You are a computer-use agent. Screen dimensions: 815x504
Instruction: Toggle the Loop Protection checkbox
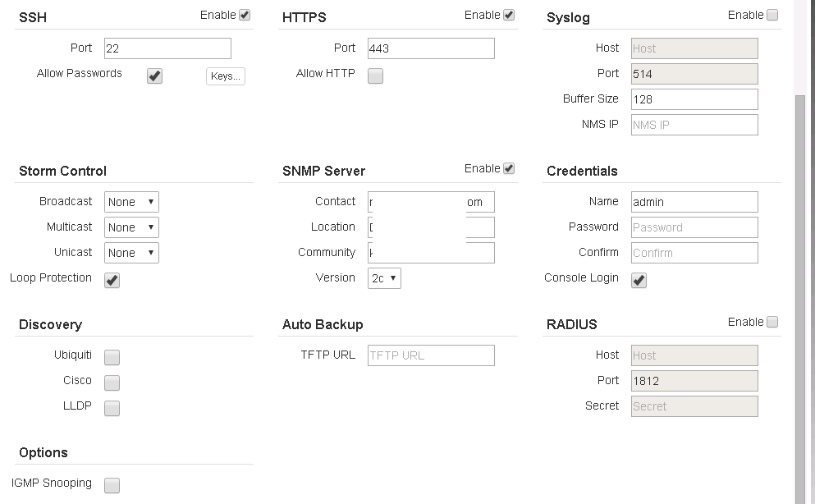tap(112, 281)
